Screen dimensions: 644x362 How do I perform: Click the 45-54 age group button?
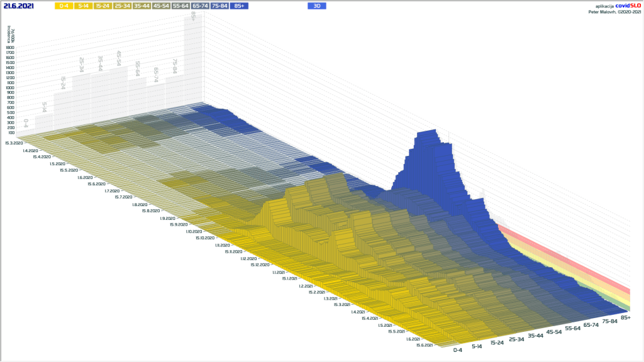(x=161, y=6)
